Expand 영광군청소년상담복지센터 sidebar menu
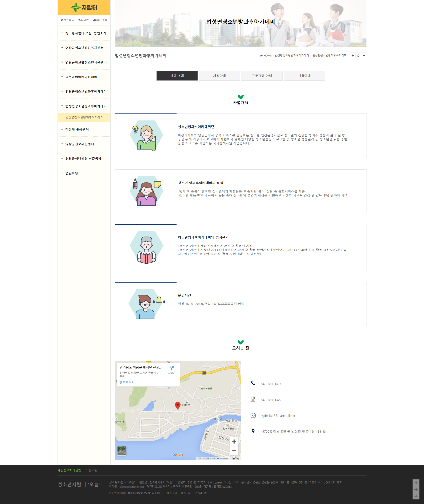The height and width of the screenshot is (504, 424). pos(84,48)
